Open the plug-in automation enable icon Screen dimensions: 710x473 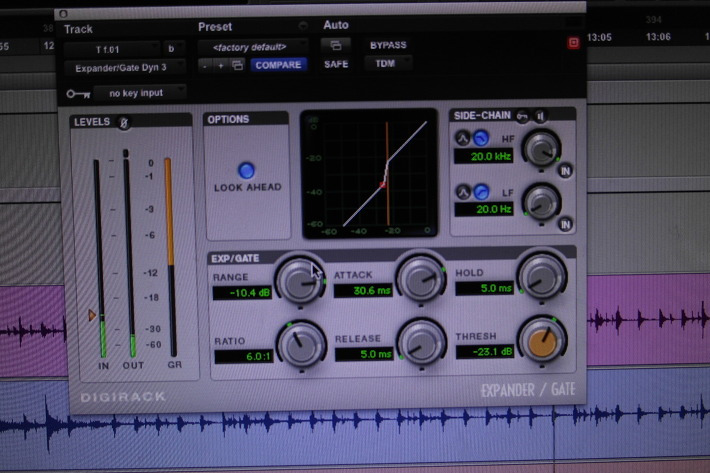[336, 45]
